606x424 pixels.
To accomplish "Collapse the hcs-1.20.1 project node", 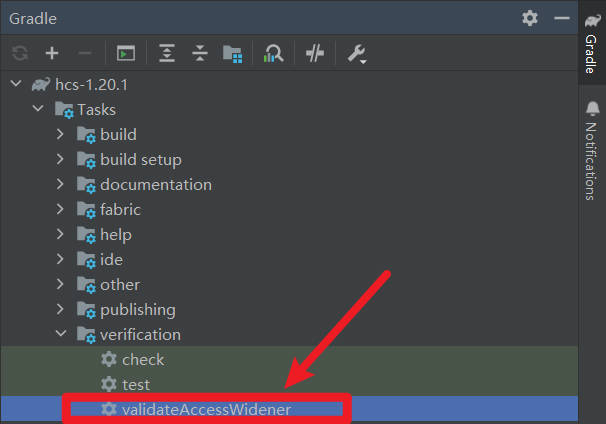I will click(16, 83).
